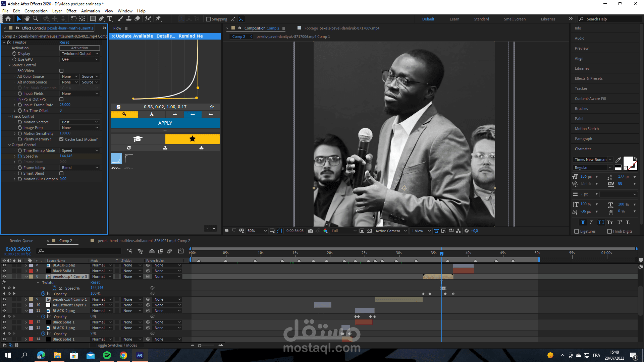Open the Motion Vectors Best dropdown
The width and height of the screenshot is (644, 362).
(x=80, y=122)
